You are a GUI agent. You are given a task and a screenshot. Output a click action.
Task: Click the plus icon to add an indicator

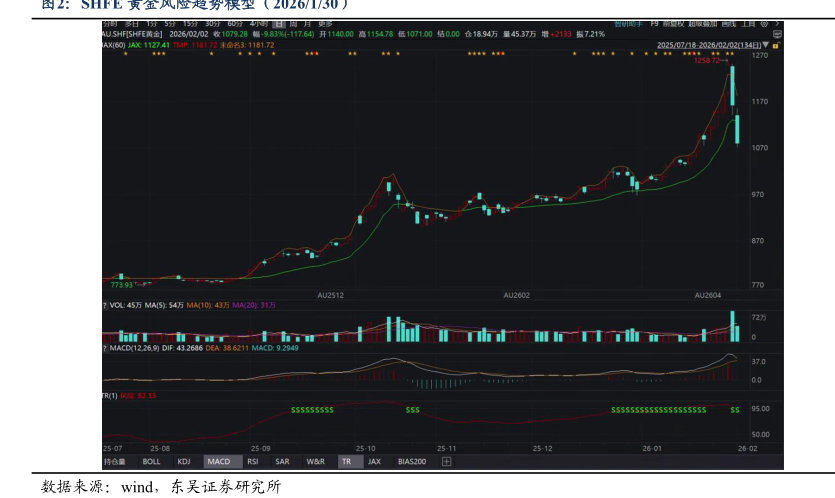(446, 462)
